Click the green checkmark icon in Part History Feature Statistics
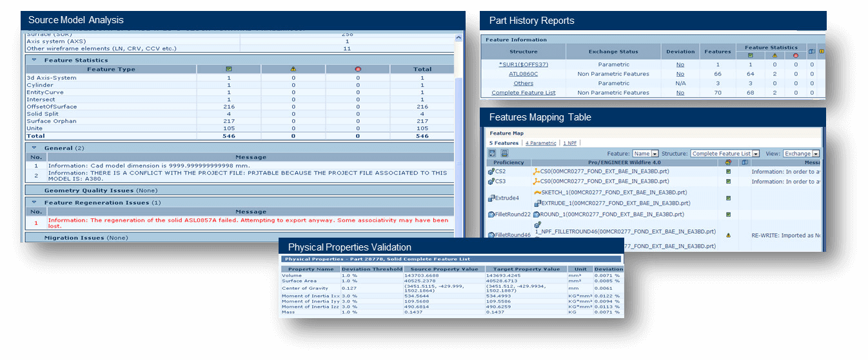Screen dimensions: 868x360 pos(751,55)
